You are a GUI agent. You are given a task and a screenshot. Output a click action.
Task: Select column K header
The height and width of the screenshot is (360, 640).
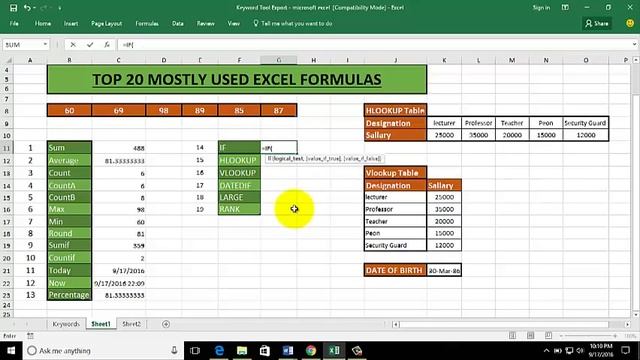444,60
